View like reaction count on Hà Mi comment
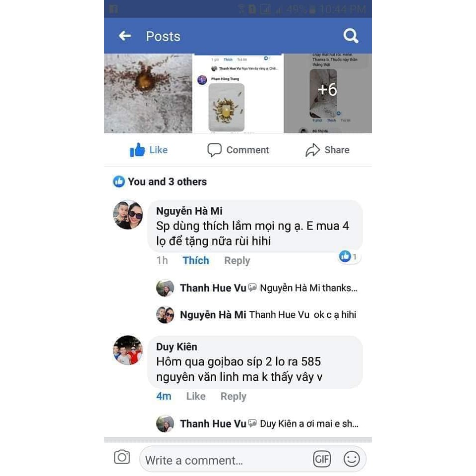This screenshot has width=476, height=476. pyautogui.click(x=349, y=256)
